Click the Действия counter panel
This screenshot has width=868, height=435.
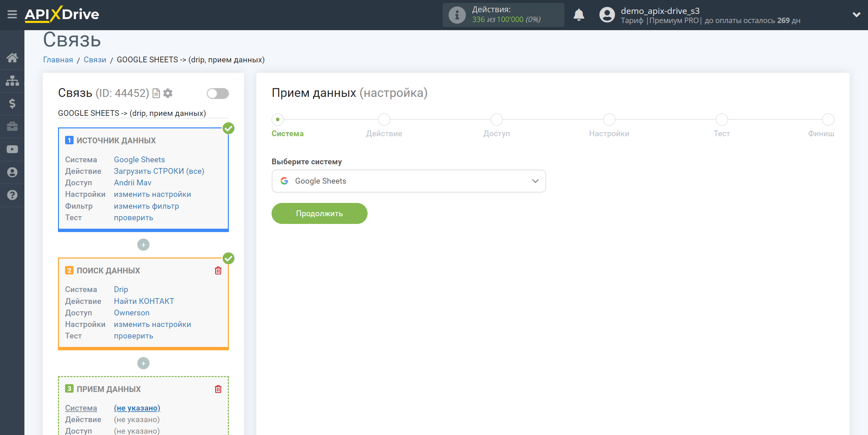pos(503,15)
